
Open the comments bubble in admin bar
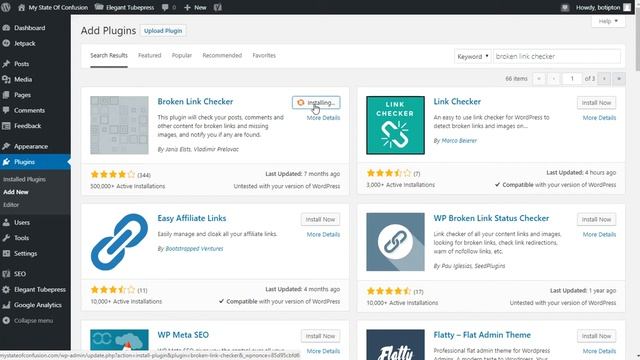pyautogui.click(x=169, y=7)
